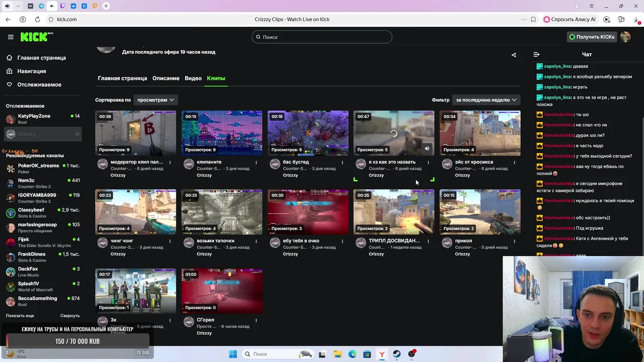Viewport: 644px width, 362px height.
Task: Open the 'за последнюю неделю' filter dropdown
Action: pyautogui.click(x=486, y=100)
